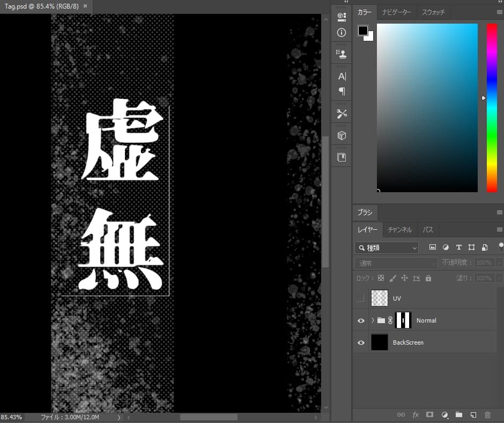Click the Create new layer icon
Image resolution: width=504 pixels, height=423 pixels.
coord(474,414)
